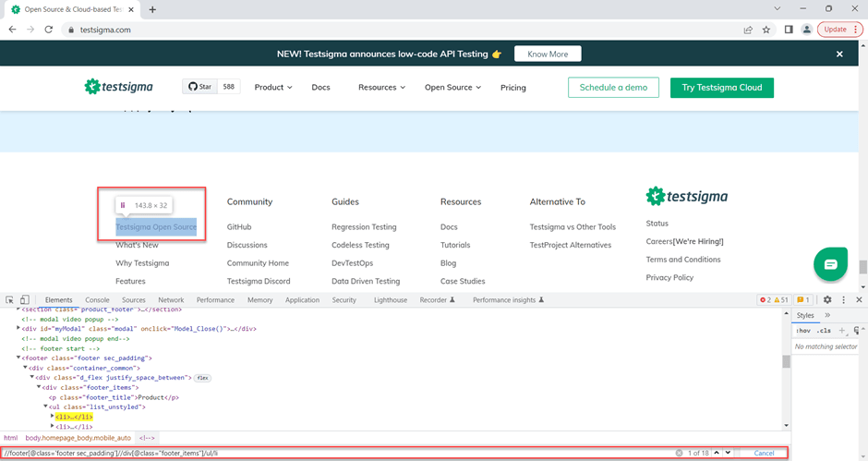Switch to the Network tab
Viewport: 868px width, 461px height.
point(171,299)
